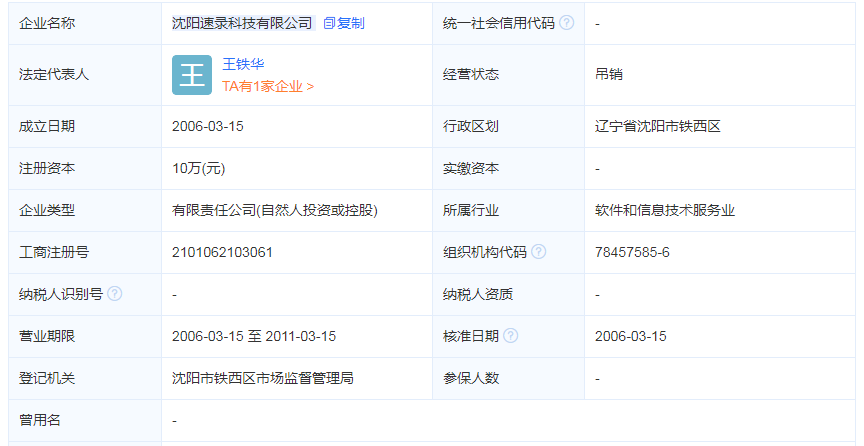The width and height of the screenshot is (864, 446).
Task: Click the 王 avatar thumbnail
Action: point(192,75)
